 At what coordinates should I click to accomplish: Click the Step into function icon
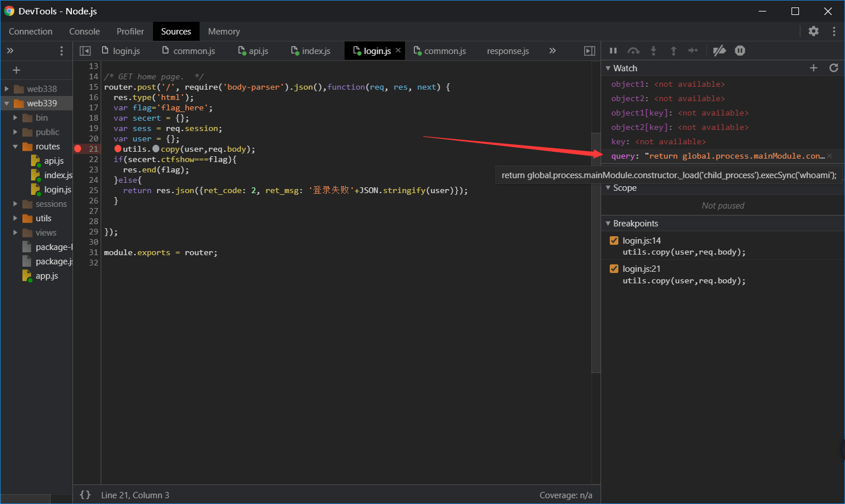pyautogui.click(x=653, y=51)
